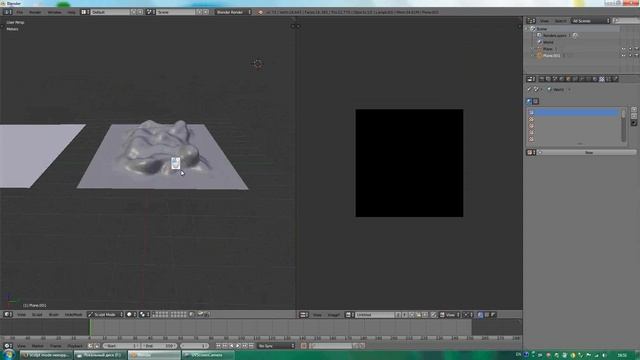Open Marker menu in timeline
The width and height of the screenshot is (640, 360).
[38, 346]
